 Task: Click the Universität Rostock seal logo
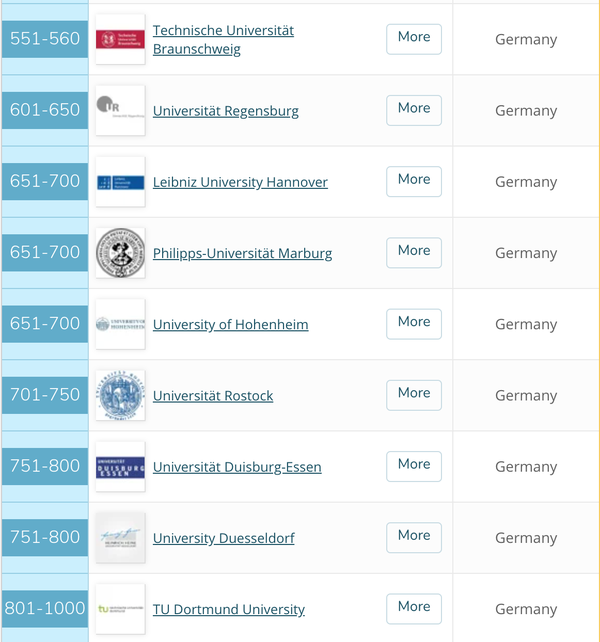point(120,395)
